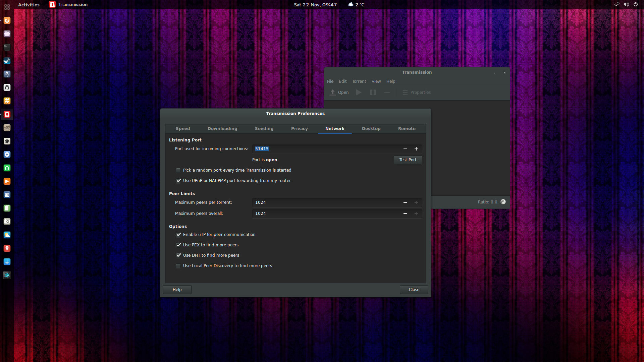
Task: Switch to the Privacy tab
Action: tap(299, 129)
